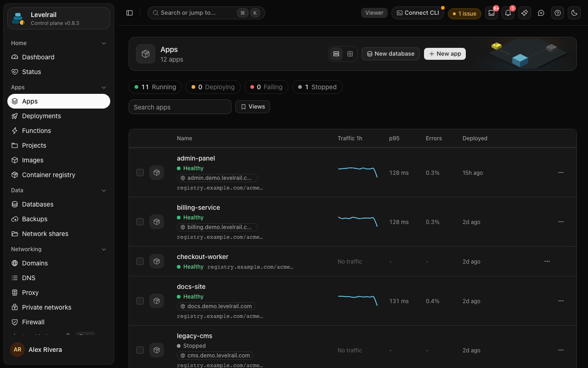Open the inbox icon with 9+ badge
Image resolution: width=588 pixels, height=368 pixels.
pos(492,13)
